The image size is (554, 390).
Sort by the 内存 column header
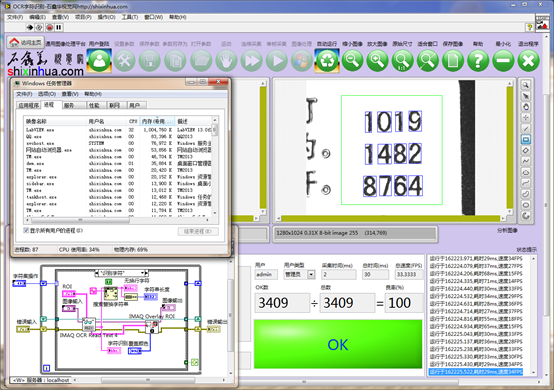pos(157,121)
